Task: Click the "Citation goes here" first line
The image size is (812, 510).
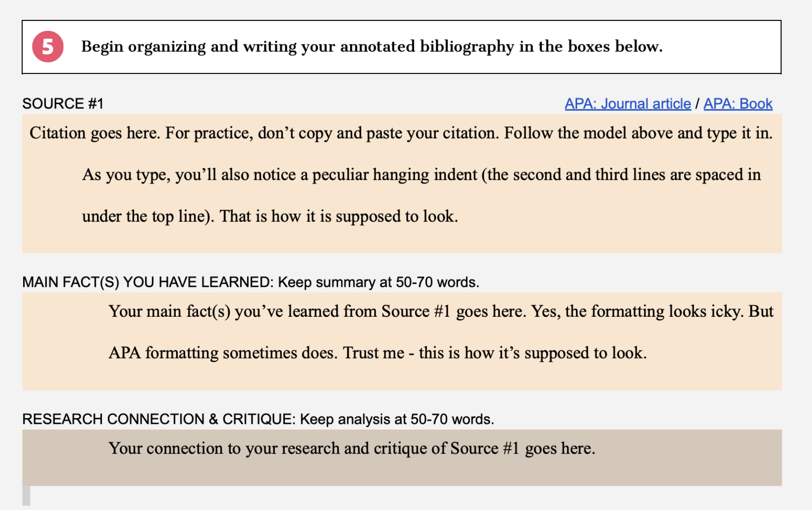Action: click(x=400, y=133)
